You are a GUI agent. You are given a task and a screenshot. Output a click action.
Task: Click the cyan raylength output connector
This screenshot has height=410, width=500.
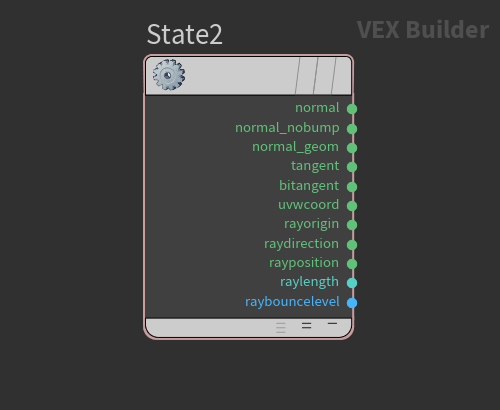[352, 283]
